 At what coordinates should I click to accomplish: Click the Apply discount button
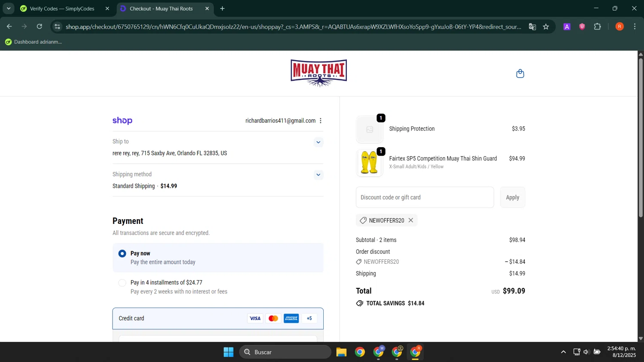[512, 197]
